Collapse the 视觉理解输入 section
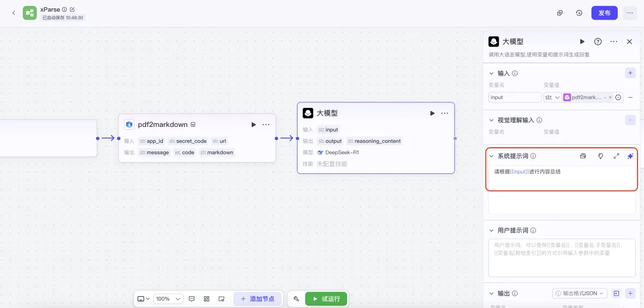The width and height of the screenshot is (644, 308). pyautogui.click(x=491, y=120)
